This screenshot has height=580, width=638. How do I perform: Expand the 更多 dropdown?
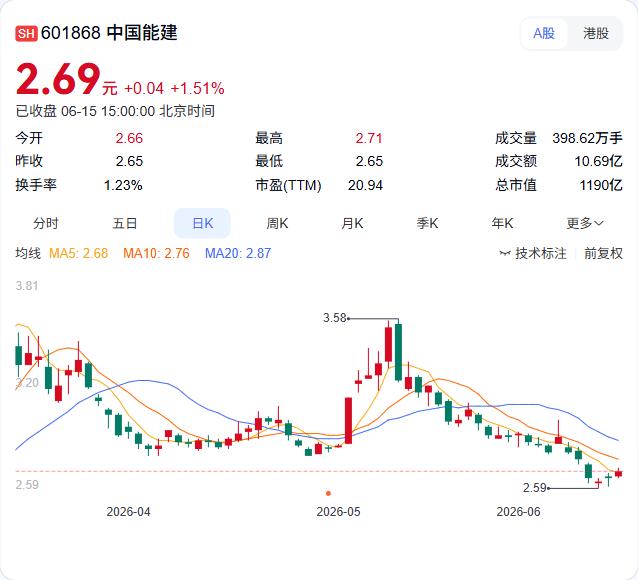pos(585,223)
